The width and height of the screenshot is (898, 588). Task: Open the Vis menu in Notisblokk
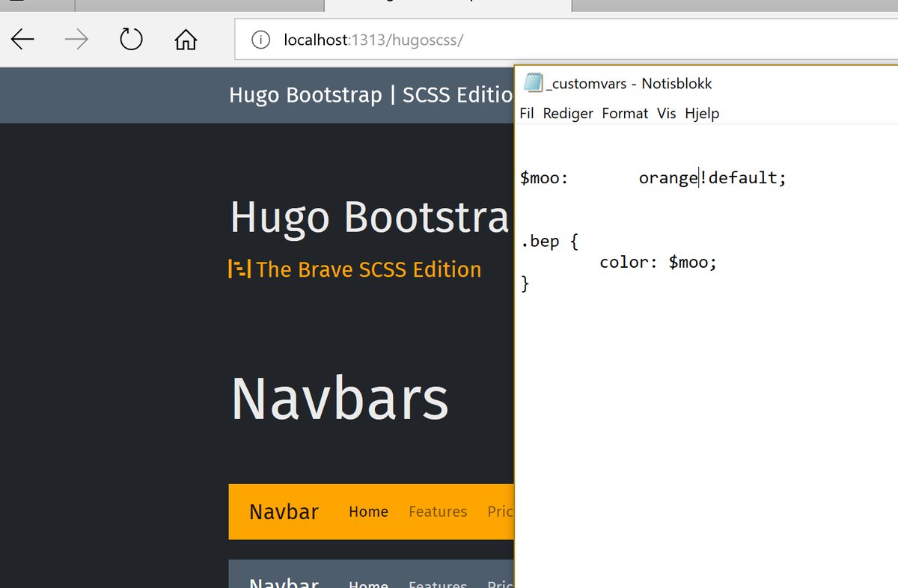point(666,113)
